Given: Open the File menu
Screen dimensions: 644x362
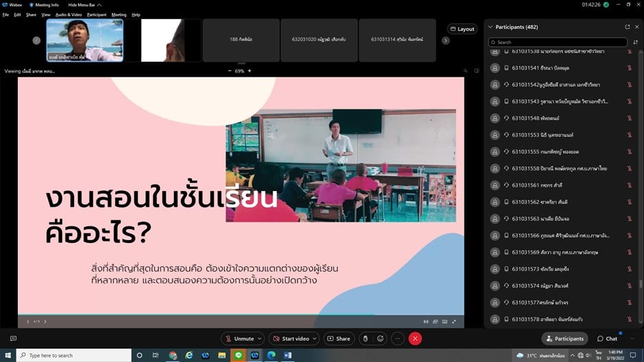Looking at the screenshot, I should click(x=5, y=15).
